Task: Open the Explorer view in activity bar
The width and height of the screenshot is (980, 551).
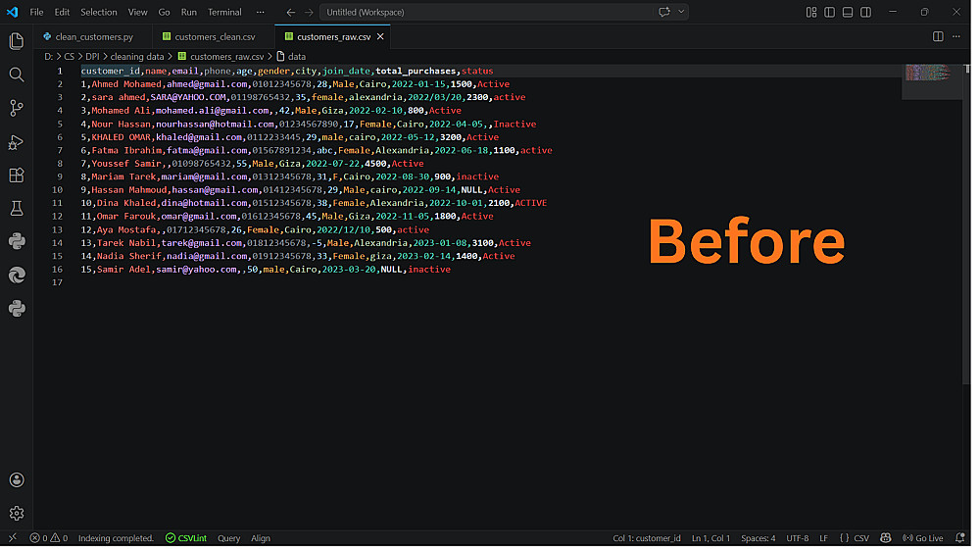Action: coord(17,41)
